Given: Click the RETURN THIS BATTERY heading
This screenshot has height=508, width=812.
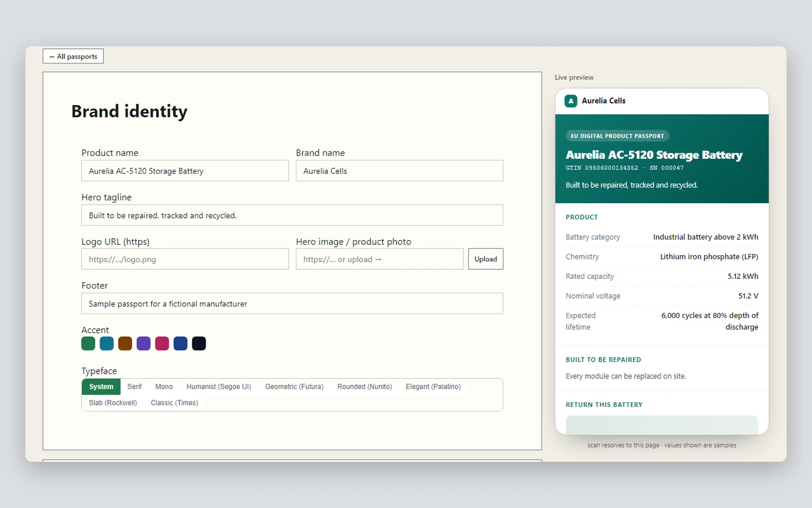Looking at the screenshot, I should pos(604,405).
